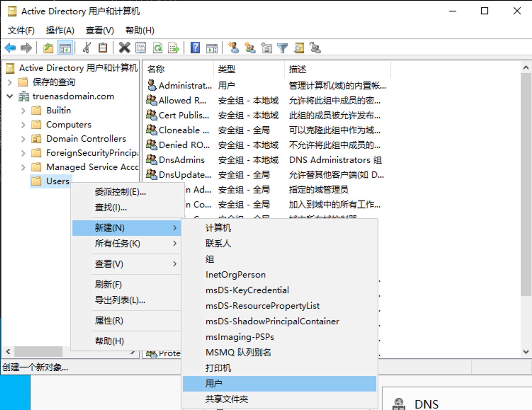This screenshot has width=532, height=410.
Task: Click the Find objects toolbar icon
Action: pyautogui.click(x=299, y=48)
